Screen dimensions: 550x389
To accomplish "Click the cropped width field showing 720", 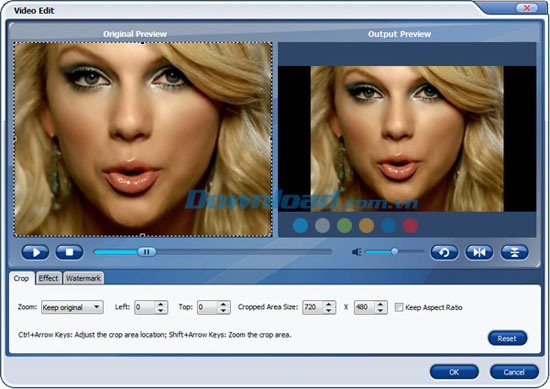I will 313,307.
